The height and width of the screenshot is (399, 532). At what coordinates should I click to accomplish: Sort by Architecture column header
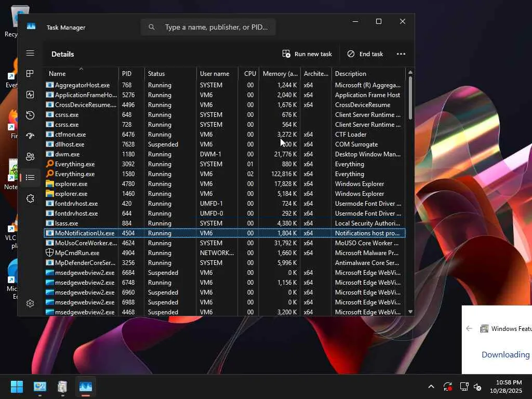point(316,74)
